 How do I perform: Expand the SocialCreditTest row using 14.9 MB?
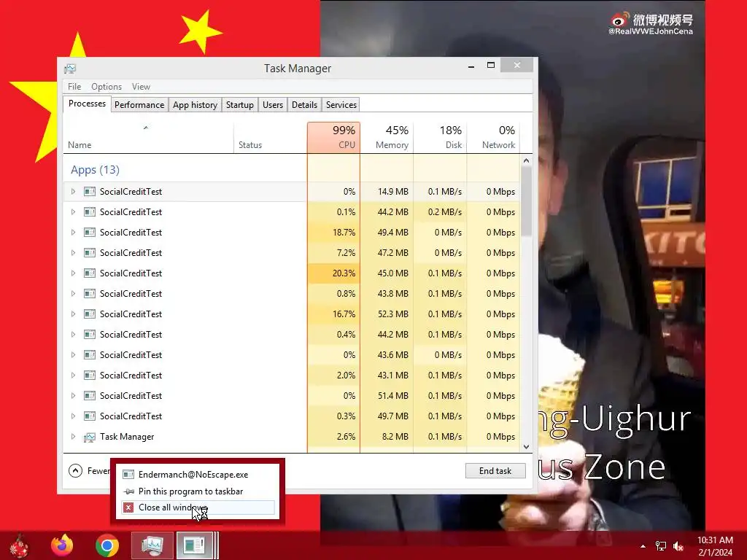tap(73, 192)
